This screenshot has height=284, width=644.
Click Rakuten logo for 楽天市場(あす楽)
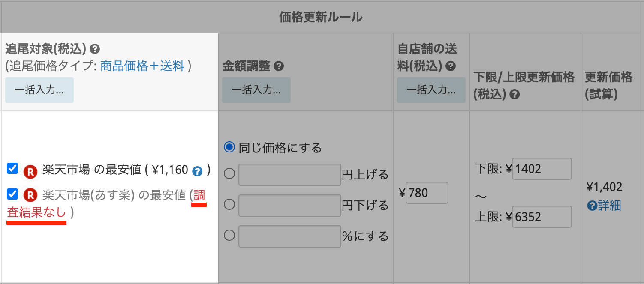click(x=30, y=195)
